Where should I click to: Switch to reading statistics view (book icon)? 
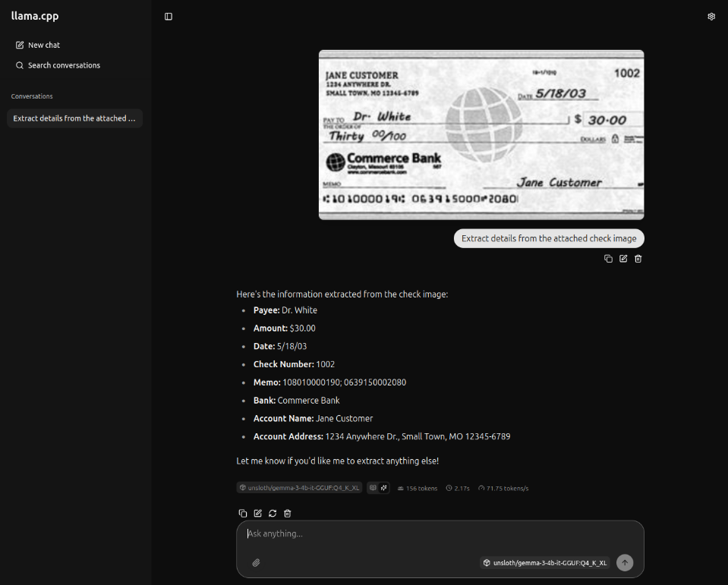(x=373, y=488)
